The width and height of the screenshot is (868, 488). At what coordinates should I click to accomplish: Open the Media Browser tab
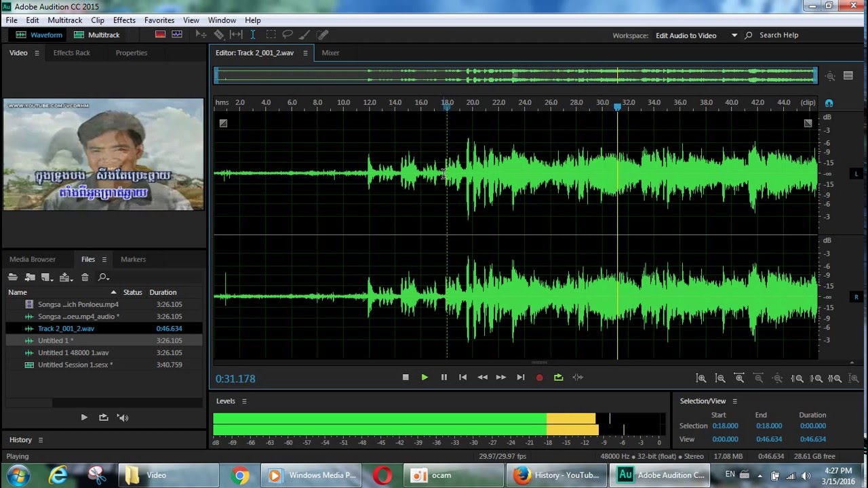coord(33,260)
